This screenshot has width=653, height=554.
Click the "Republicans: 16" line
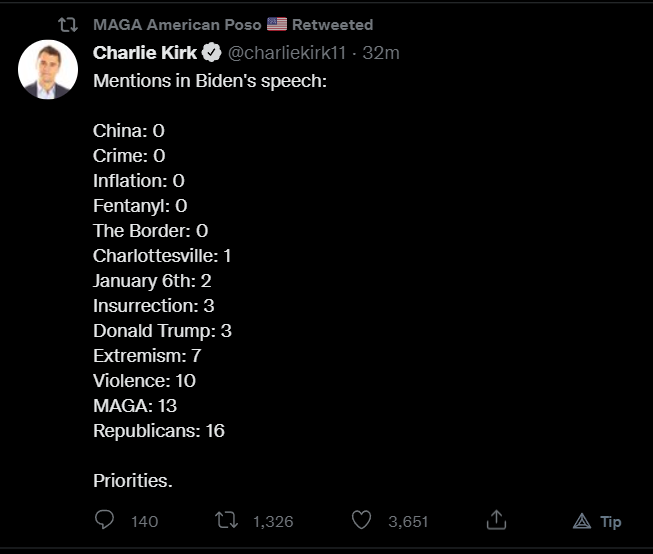point(159,431)
